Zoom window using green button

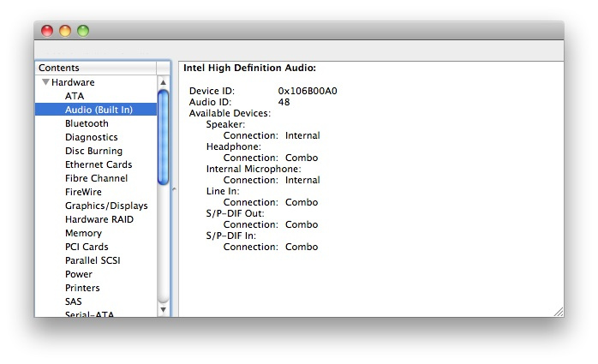click(83, 31)
